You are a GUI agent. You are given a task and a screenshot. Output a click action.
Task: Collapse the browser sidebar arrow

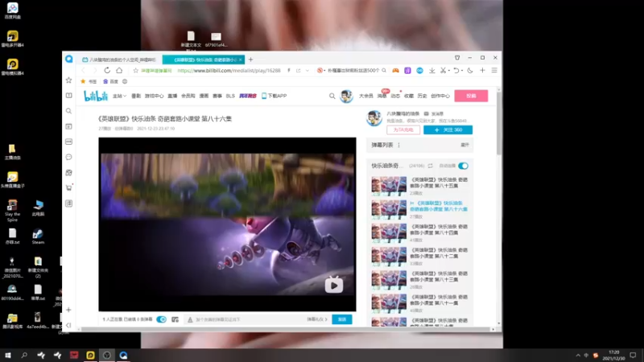[x=68, y=325]
